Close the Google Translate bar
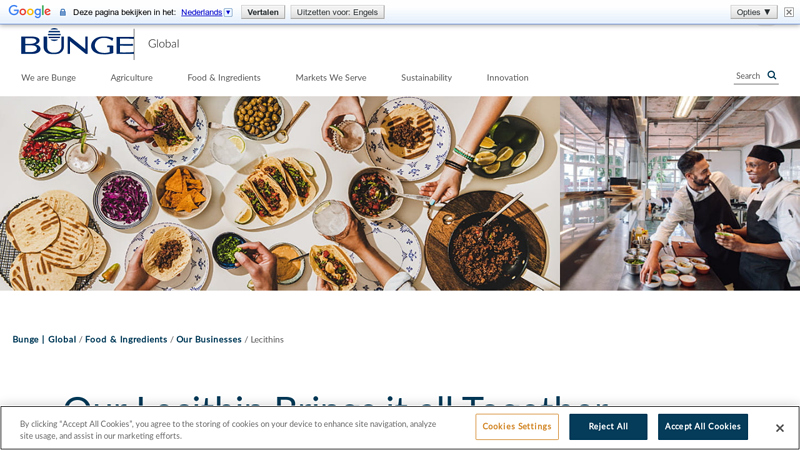Viewport: 800px width, 450px height. [x=789, y=12]
